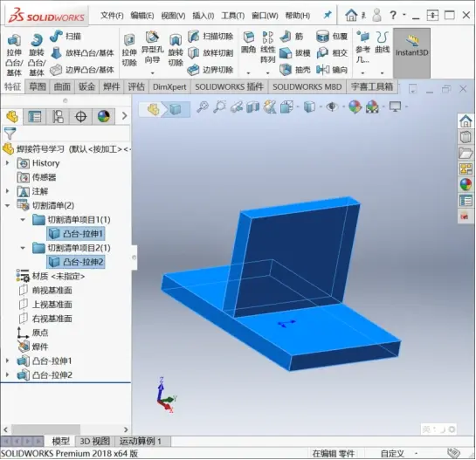Open the DimXpertManager crosshair tab
Viewport: 476px width, 460px height.
(x=80, y=116)
